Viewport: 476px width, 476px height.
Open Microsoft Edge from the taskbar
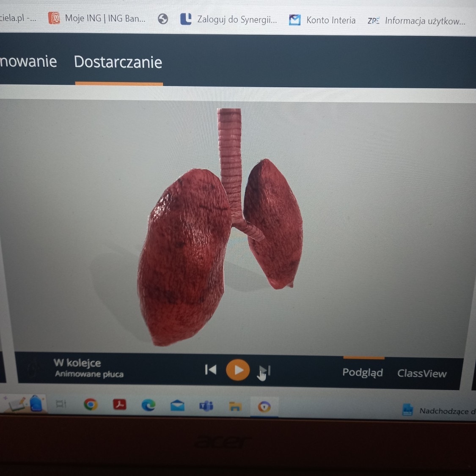point(148,405)
